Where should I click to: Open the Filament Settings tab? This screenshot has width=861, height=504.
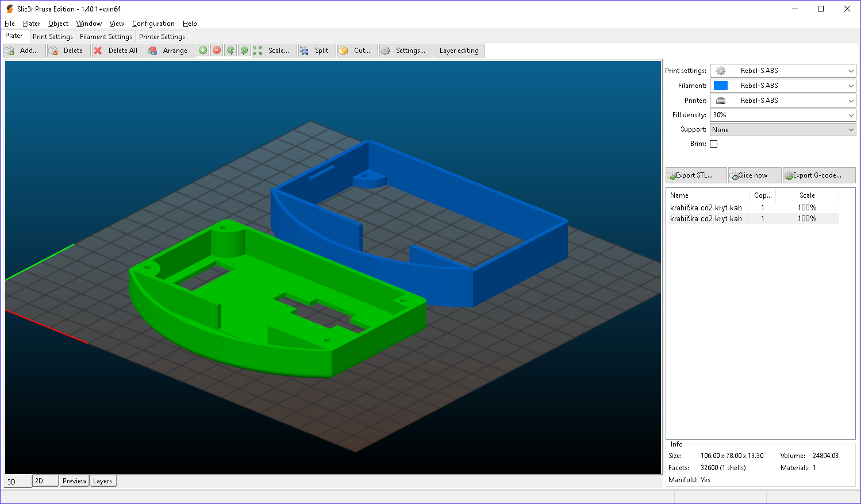click(x=106, y=37)
